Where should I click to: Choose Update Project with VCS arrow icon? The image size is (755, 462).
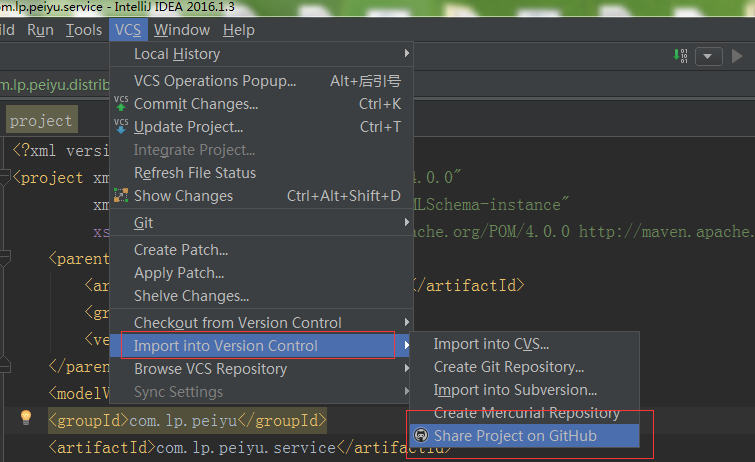point(188,127)
